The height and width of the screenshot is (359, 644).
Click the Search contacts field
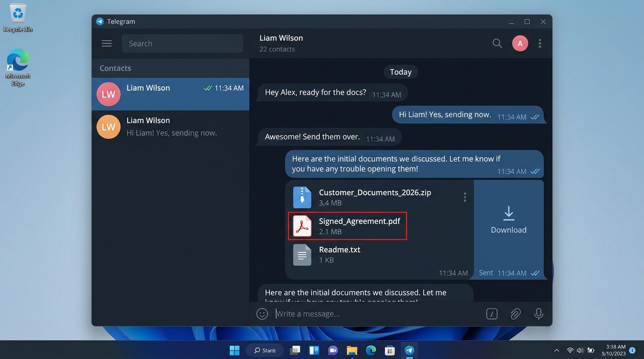tap(183, 43)
